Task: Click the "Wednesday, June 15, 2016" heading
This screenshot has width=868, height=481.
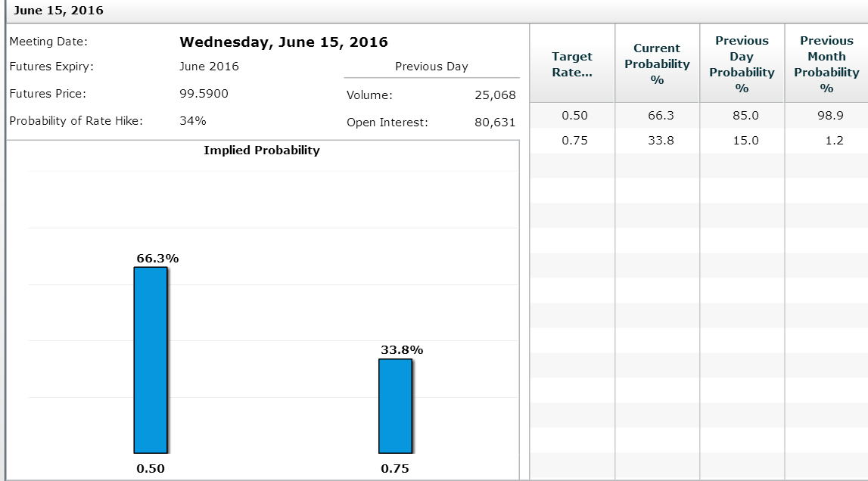Action: pos(282,42)
